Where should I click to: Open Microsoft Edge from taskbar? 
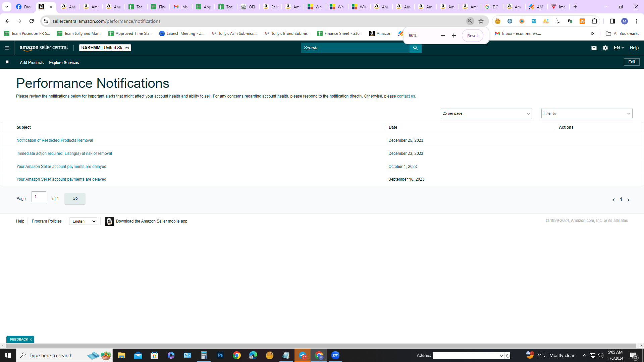(253, 355)
